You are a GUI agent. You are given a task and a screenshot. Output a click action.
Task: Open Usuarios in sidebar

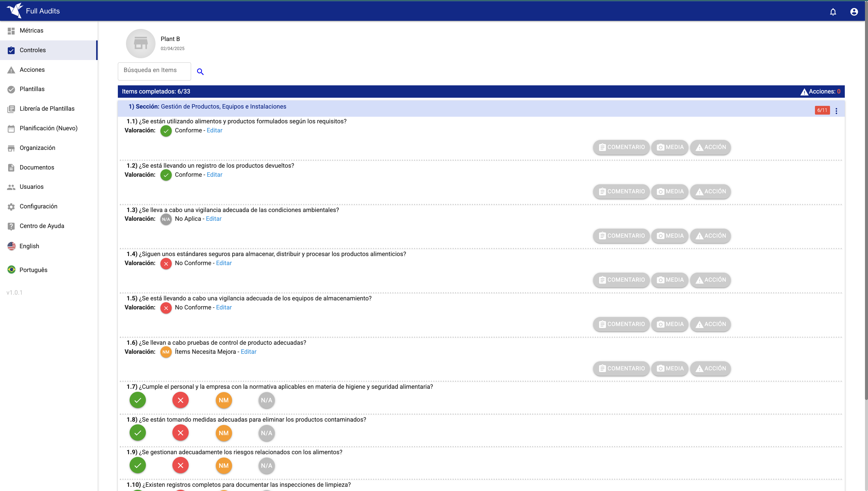[x=49, y=187]
